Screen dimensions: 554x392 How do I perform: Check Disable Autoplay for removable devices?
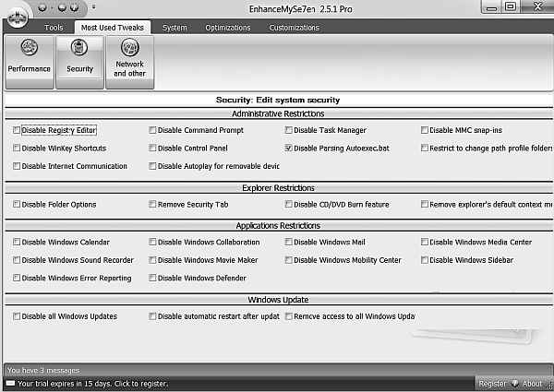152,166
